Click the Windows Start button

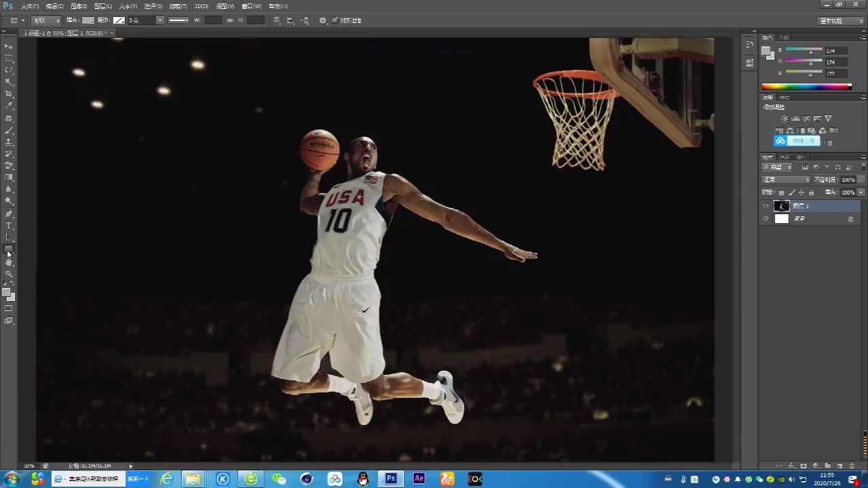coord(12,479)
